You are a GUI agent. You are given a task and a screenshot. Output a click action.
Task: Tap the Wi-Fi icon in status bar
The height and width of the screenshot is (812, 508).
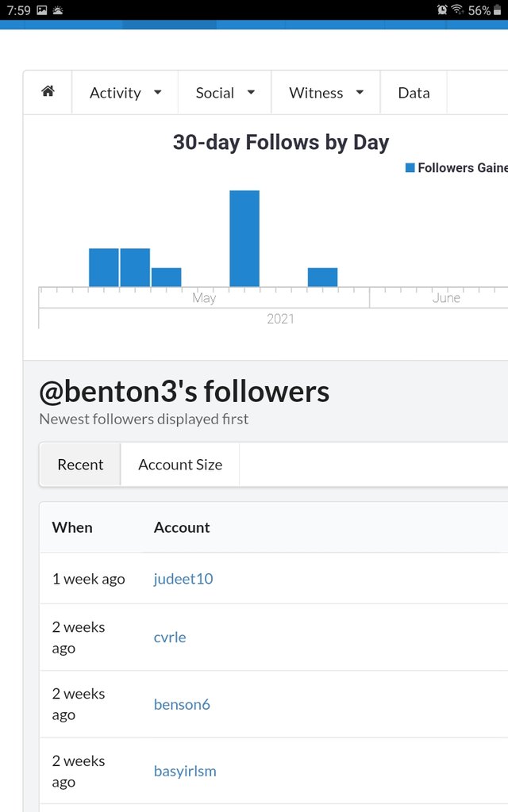pos(457,10)
